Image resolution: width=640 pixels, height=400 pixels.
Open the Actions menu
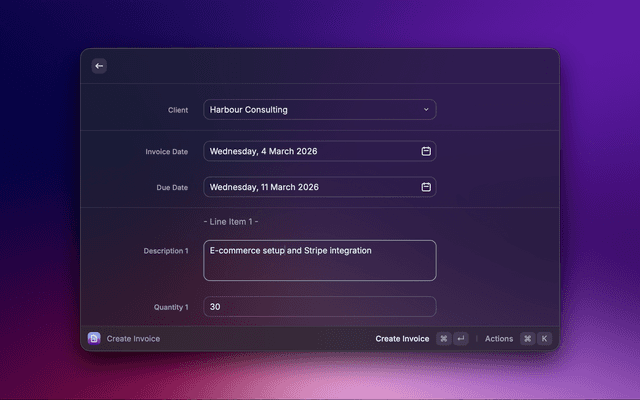[x=499, y=339]
